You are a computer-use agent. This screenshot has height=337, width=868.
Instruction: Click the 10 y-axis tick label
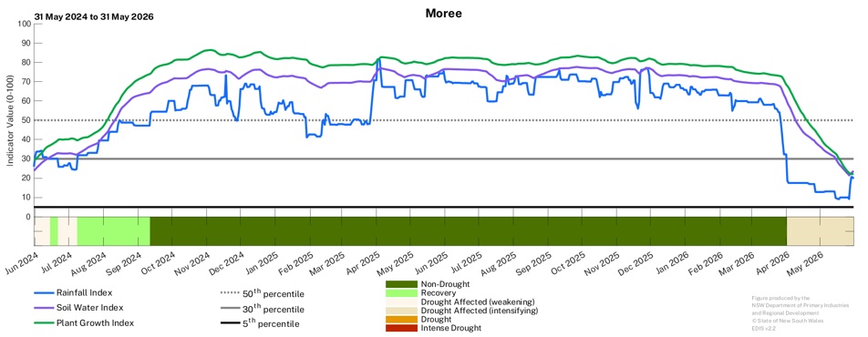coord(26,198)
